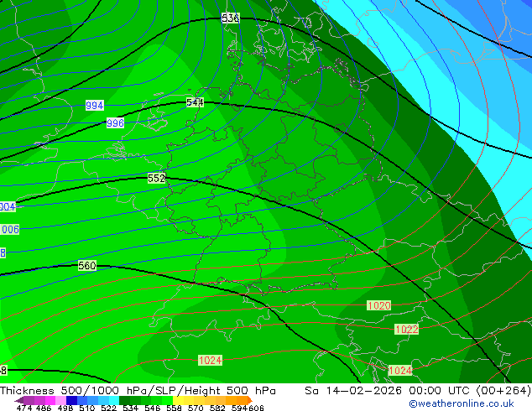
Task: Click the dark blue legend swatch
Action: 71,400
